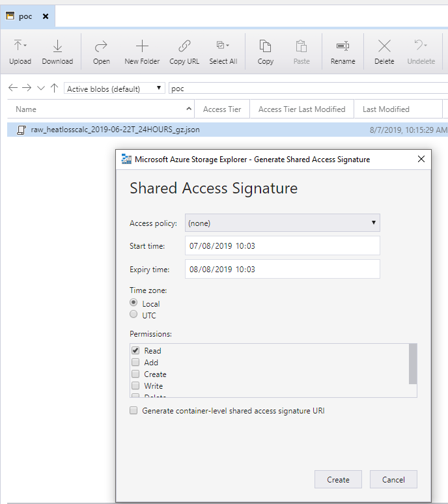Click the Delete toolbar icon
The height and width of the screenshot is (504, 448).
[x=384, y=46]
